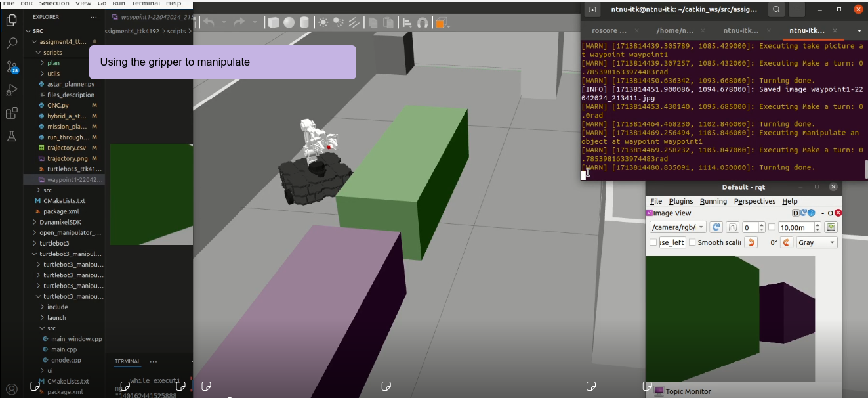Open Source Control with 28 changes
Image resolution: width=868 pixels, height=398 pixels.
[x=11, y=66]
